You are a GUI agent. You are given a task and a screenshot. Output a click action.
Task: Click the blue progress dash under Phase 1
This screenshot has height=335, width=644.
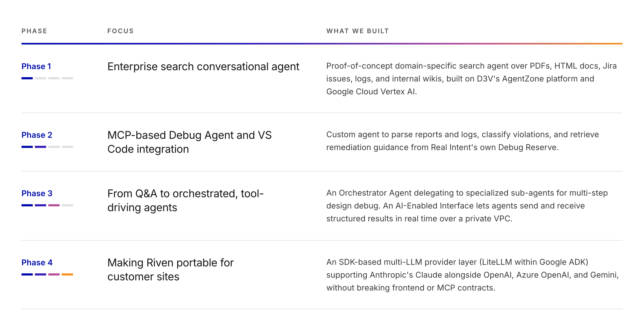(x=27, y=78)
